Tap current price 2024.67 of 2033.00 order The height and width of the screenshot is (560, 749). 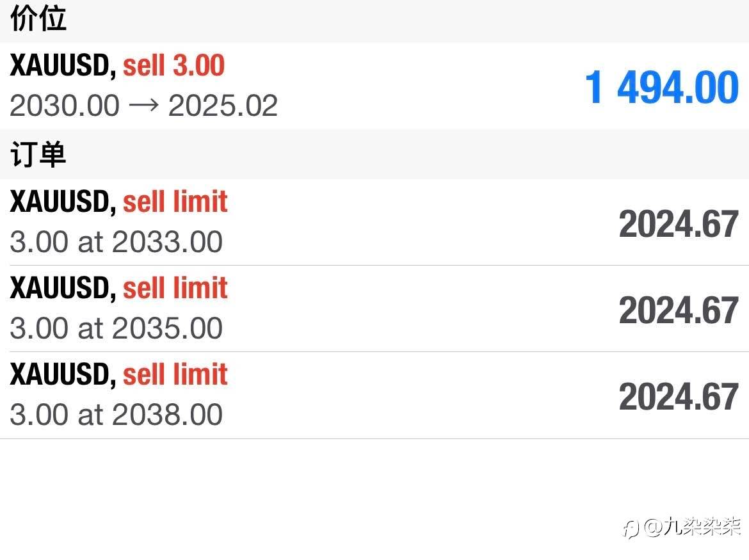[x=679, y=224]
